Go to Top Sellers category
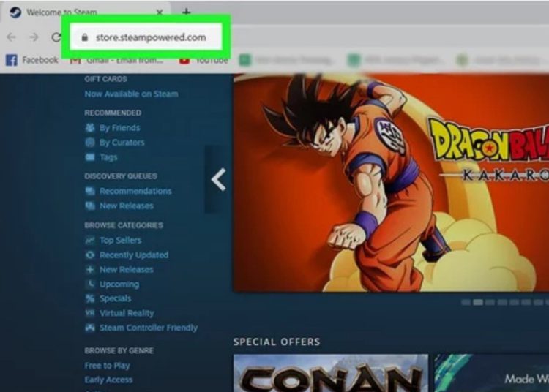The height and width of the screenshot is (392, 549). [120, 240]
